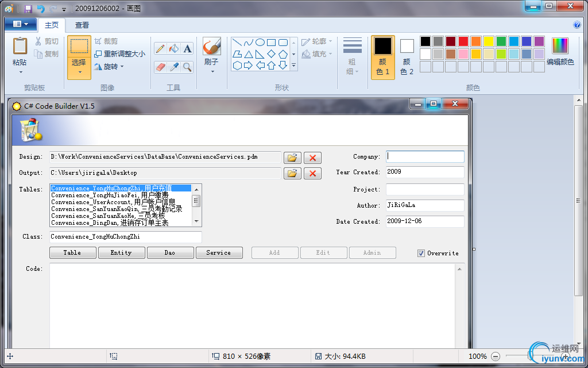Viewport: 588px width, 368px height.
Task: Click the Undo icon in quick access toolbar
Action: (41, 9)
